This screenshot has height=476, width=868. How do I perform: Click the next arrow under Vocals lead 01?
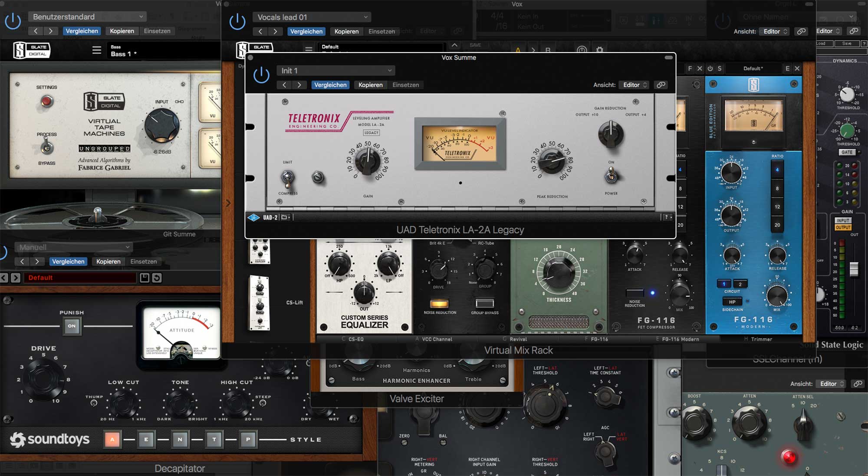click(x=275, y=31)
